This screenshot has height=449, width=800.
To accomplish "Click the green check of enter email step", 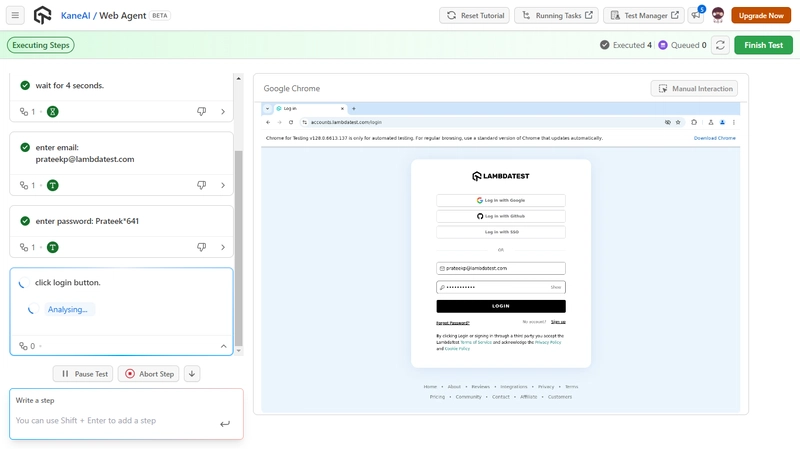I will (x=25, y=147).
